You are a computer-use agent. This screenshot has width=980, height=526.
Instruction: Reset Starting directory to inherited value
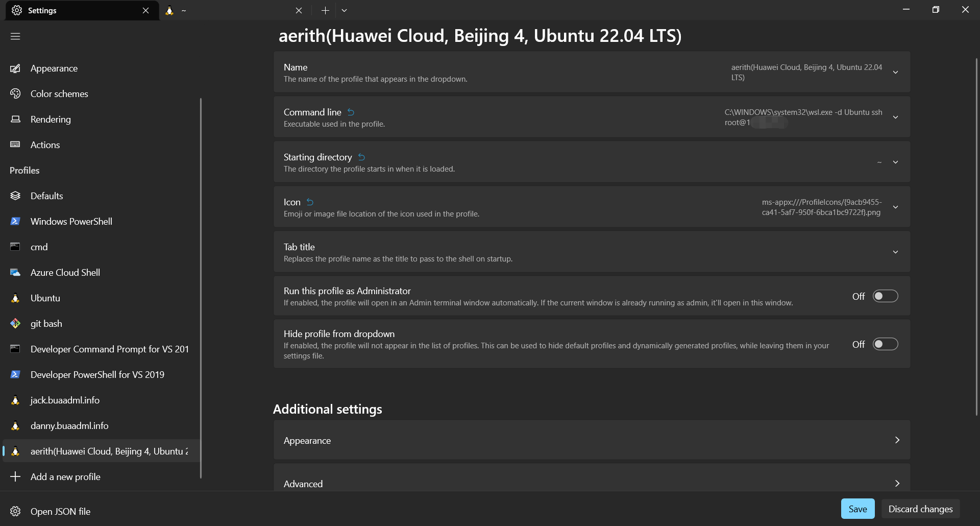tap(361, 157)
